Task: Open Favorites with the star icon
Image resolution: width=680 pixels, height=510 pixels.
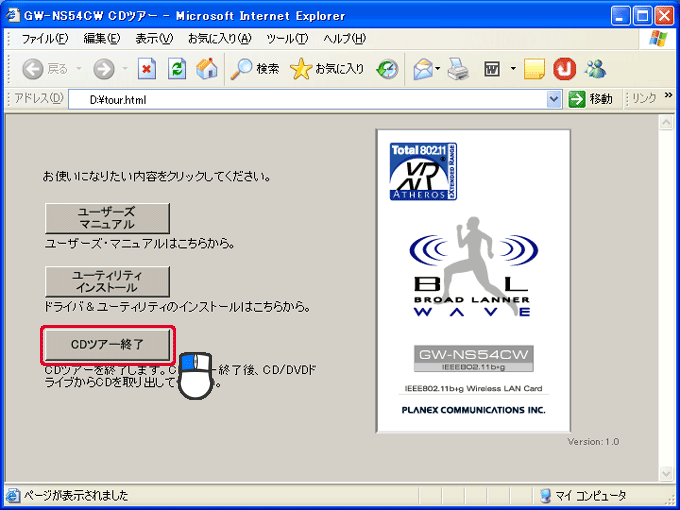Action: (301, 69)
